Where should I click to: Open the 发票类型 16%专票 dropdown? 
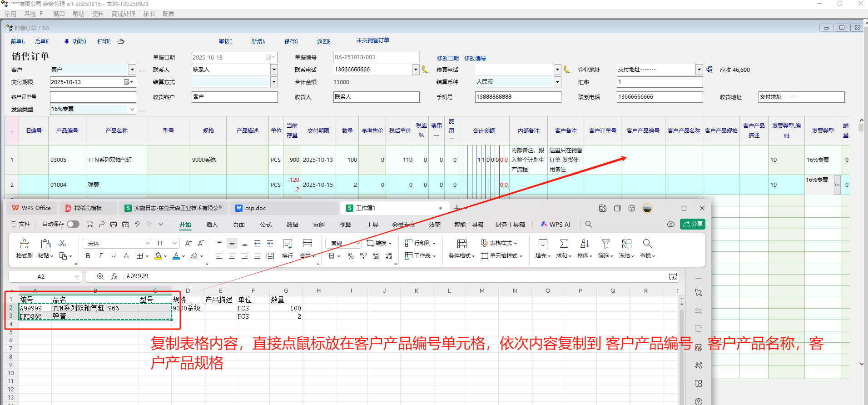pos(132,109)
